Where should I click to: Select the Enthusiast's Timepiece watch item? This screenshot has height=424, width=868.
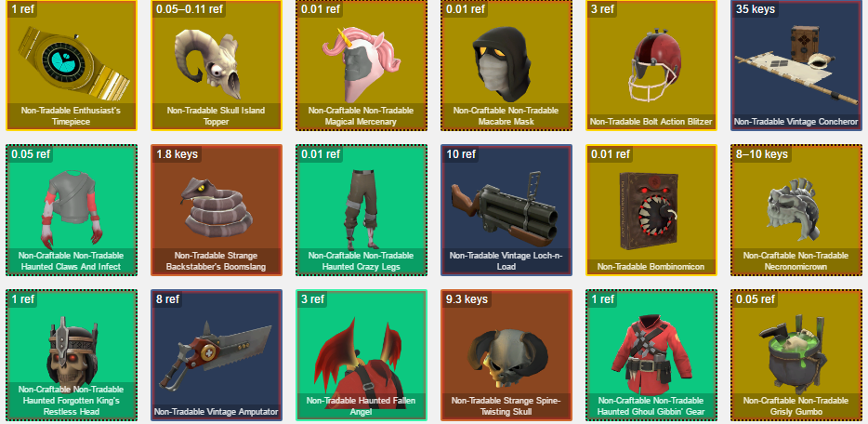71,65
